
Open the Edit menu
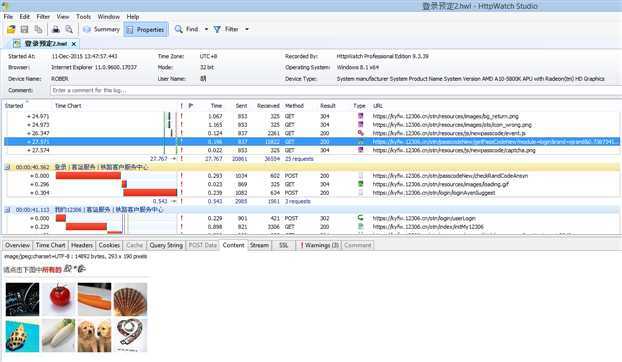pyautogui.click(x=25, y=17)
